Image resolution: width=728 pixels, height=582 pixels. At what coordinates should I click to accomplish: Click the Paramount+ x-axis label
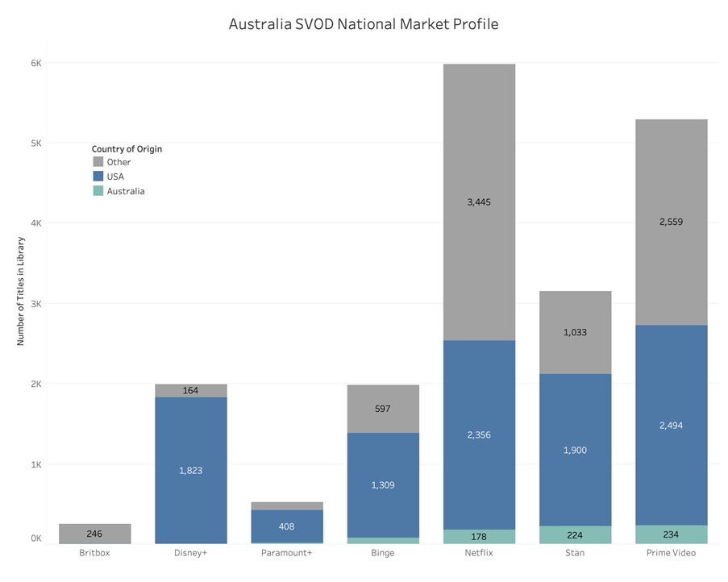point(287,553)
